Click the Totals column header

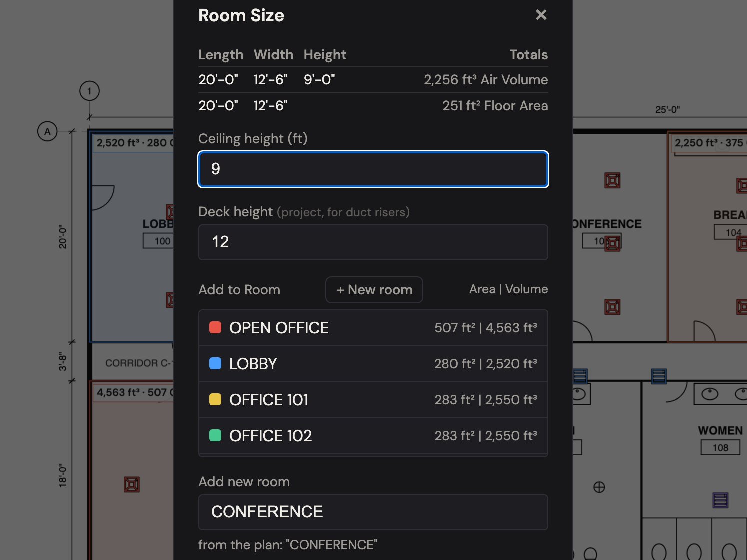[x=529, y=55]
